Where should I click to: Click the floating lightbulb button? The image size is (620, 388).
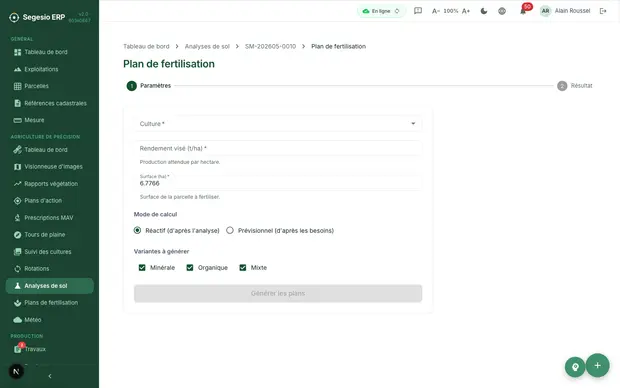point(575,367)
